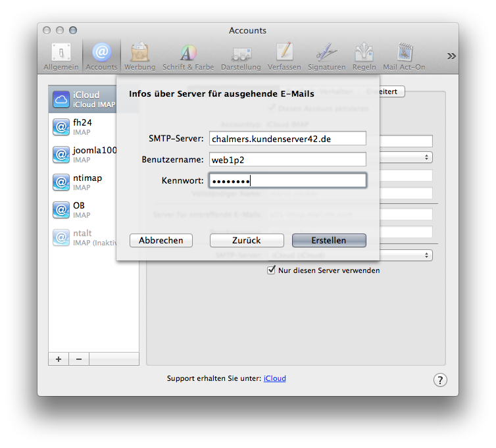Follow the iCloud support link

(x=274, y=379)
